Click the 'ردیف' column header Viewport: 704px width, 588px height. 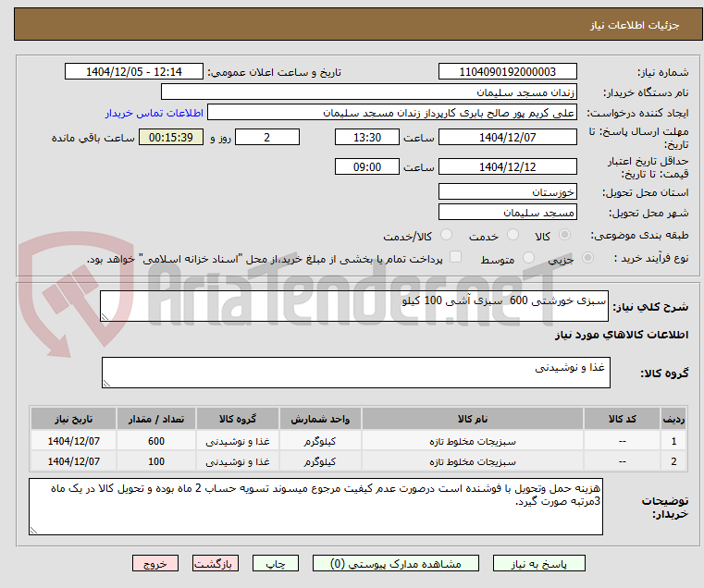tap(673, 419)
